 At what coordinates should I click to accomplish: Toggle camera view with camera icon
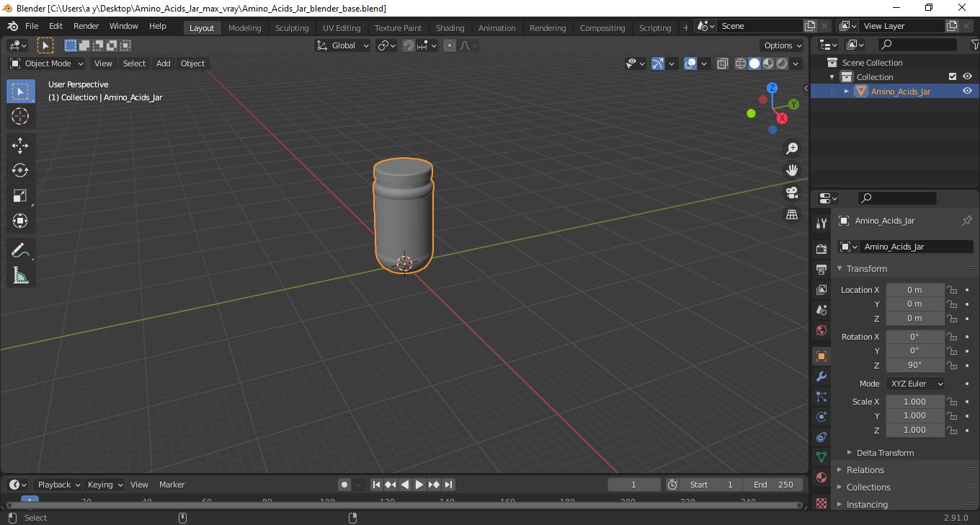pos(792,193)
